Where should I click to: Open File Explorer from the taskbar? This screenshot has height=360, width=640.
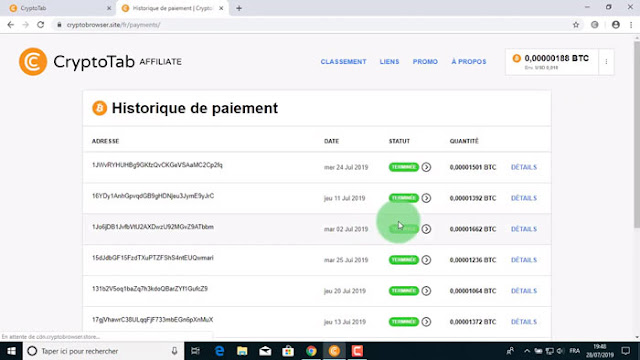coord(242,351)
